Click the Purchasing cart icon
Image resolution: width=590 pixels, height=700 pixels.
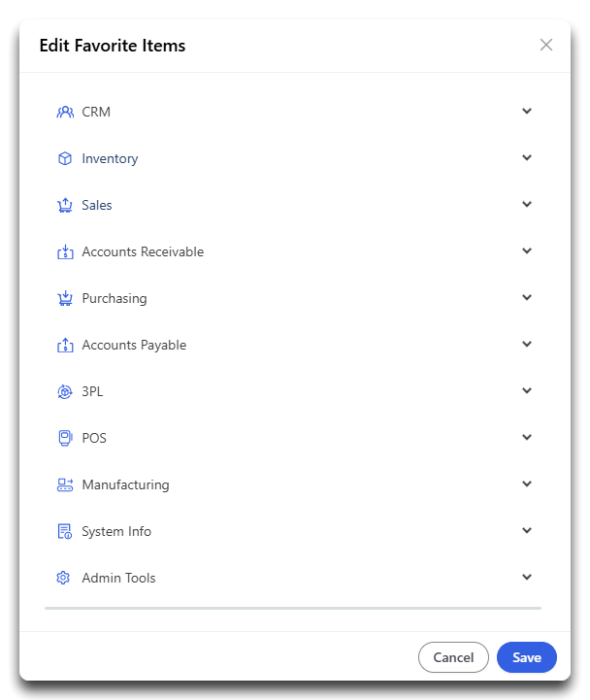point(65,298)
